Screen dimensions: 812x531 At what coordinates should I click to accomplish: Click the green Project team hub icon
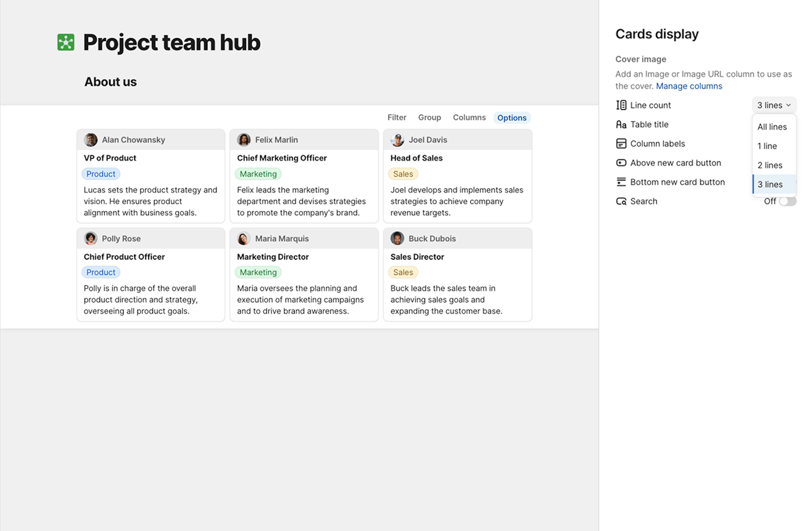coord(66,42)
